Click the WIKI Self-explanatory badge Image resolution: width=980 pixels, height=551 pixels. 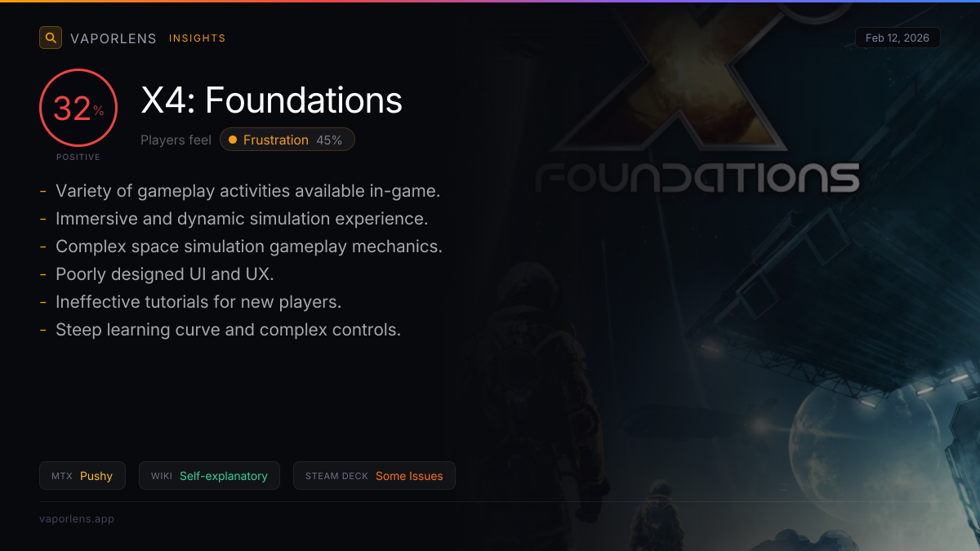(209, 476)
